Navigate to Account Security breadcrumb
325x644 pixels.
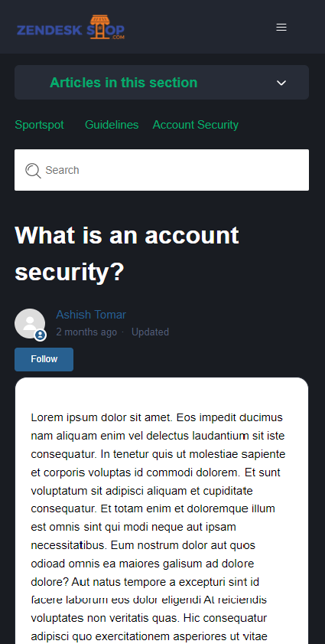pos(195,125)
